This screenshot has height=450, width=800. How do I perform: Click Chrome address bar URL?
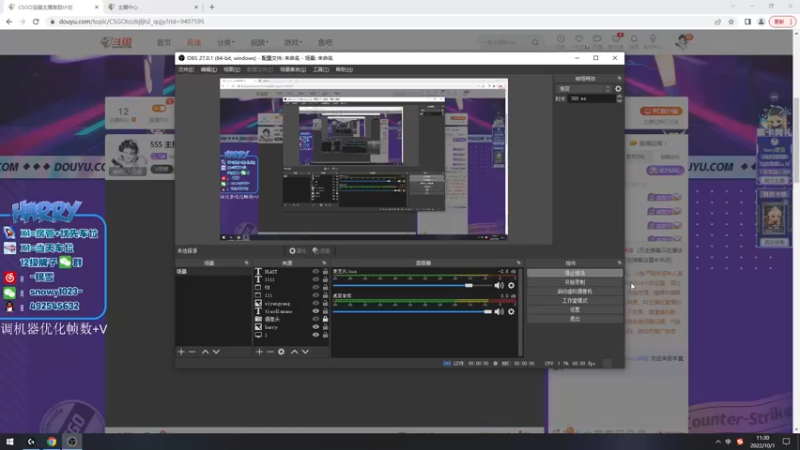[x=132, y=21]
